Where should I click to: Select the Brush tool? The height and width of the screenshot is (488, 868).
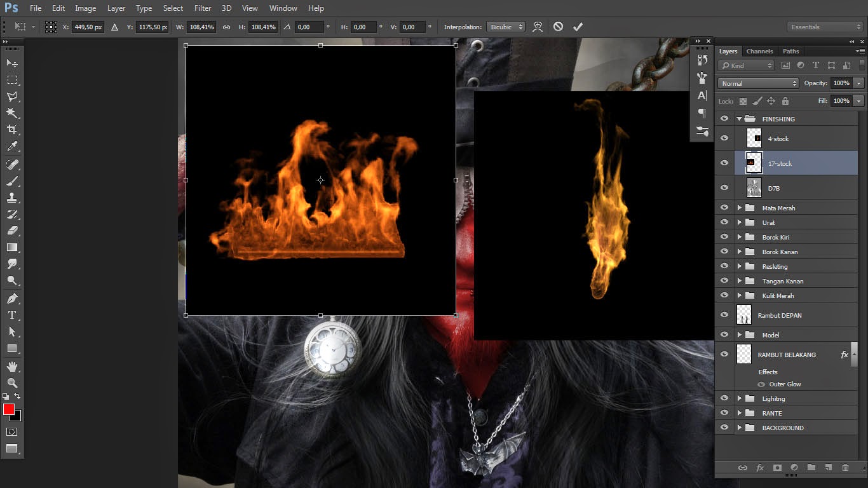tap(12, 181)
